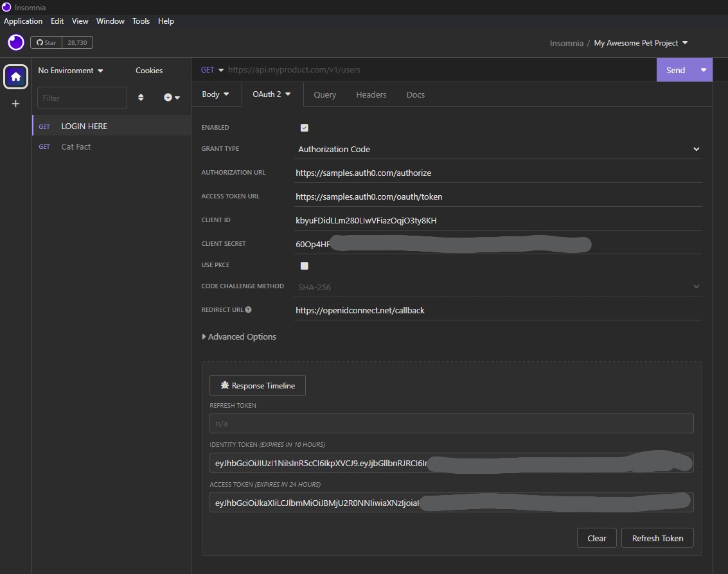
Task: Enable the Use PKCE checkbox
Action: click(x=305, y=265)
